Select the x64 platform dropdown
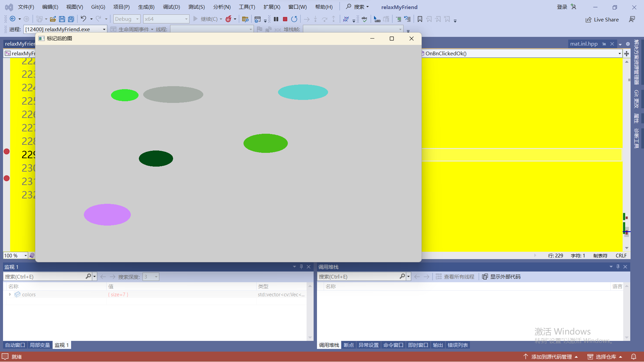The image size is (644, 362). 166,18
